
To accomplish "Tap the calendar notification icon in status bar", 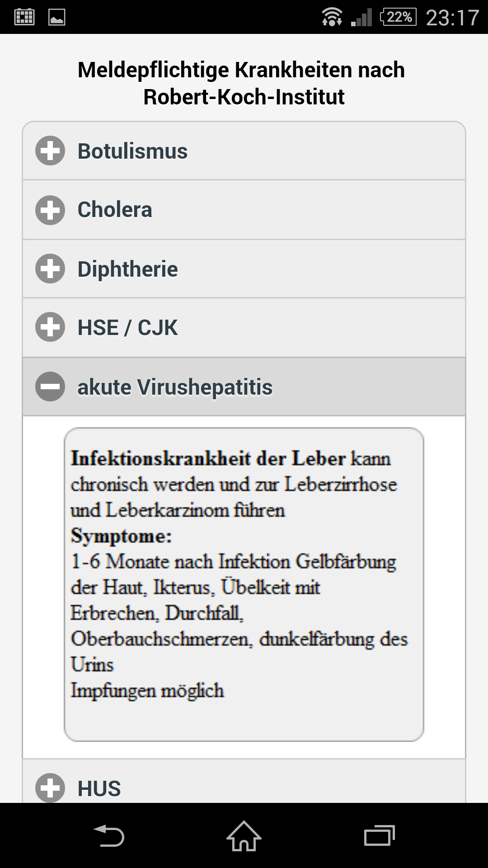I will point(24,17).
